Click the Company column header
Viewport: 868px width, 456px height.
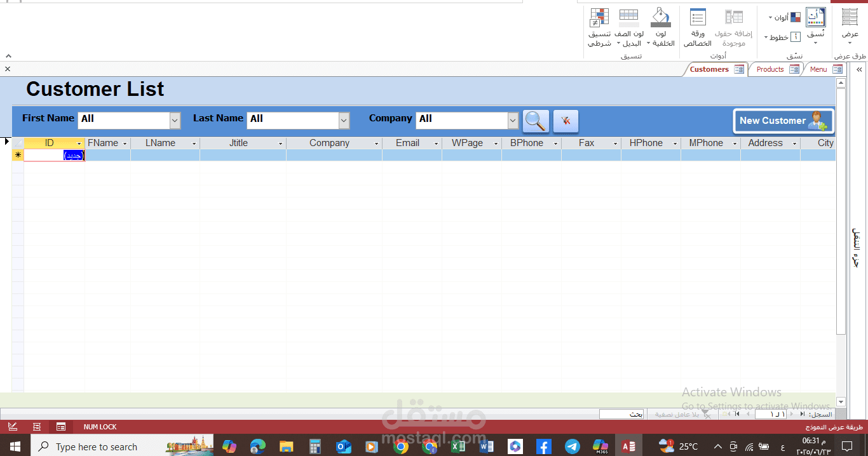click(x=334, y=144)
